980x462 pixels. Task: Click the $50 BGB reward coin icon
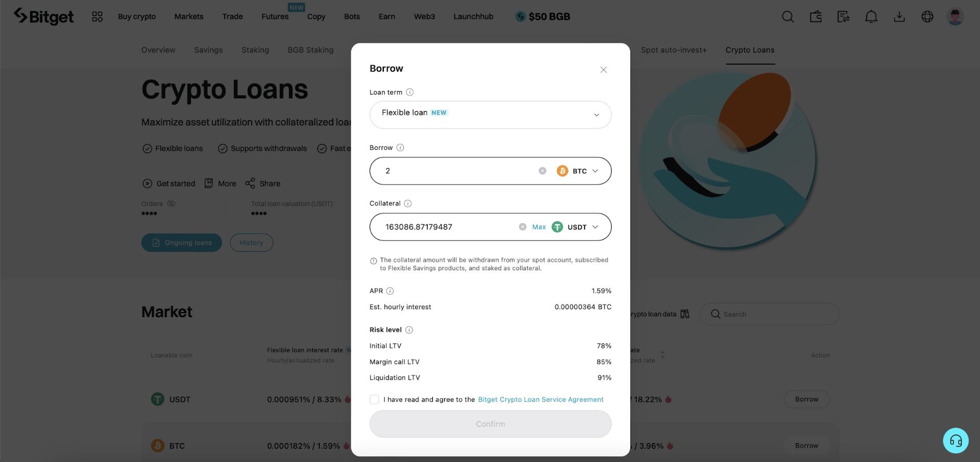pyautogui.click(x=521, y=17)
